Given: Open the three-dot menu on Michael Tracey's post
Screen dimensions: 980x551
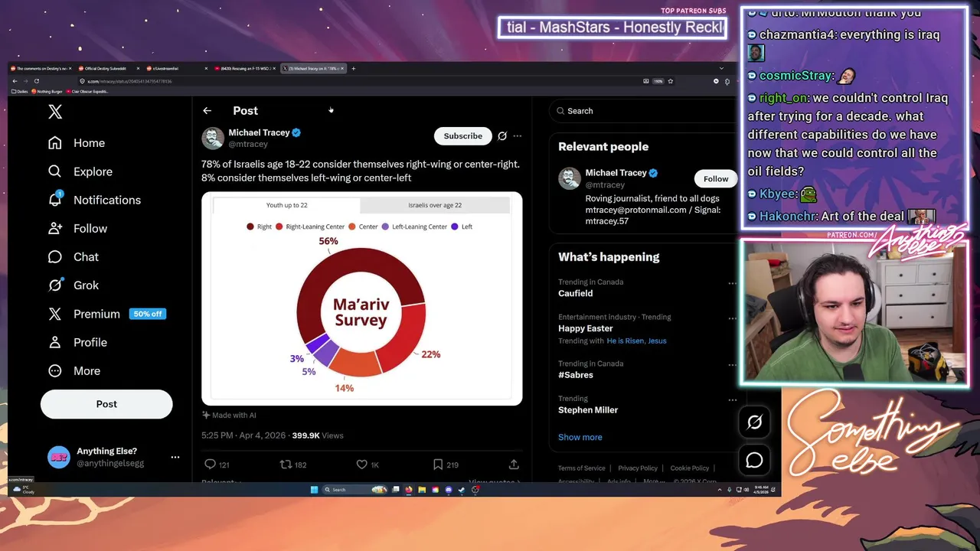Looking at the screenshot, I should click(518, 136).
